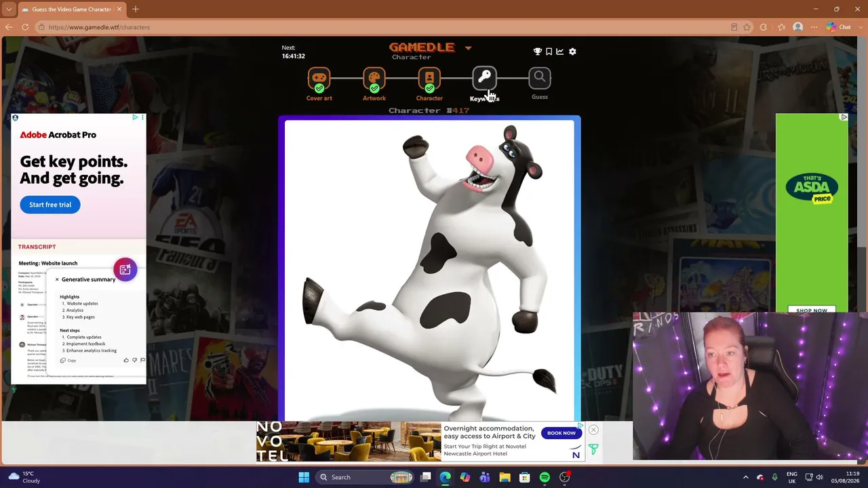Open the volume control in tray
Viewport: 868px width, 488px height.
click(819, 477)
